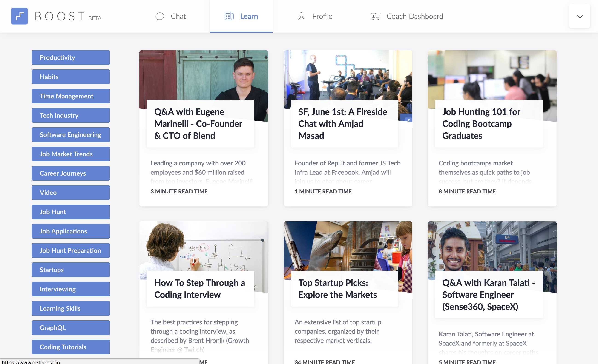
Task: Click the Coach Dashboard ID card icon
Action: coord(375,17)
